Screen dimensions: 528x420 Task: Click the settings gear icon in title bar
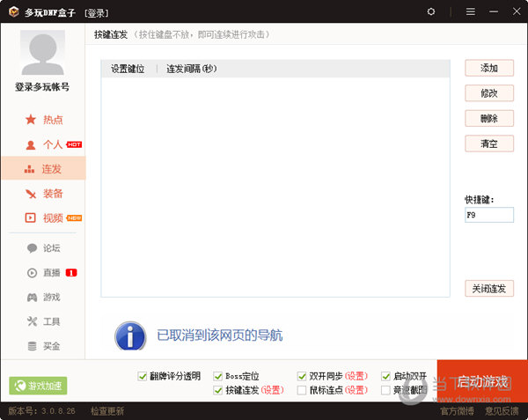click(431, 11)
